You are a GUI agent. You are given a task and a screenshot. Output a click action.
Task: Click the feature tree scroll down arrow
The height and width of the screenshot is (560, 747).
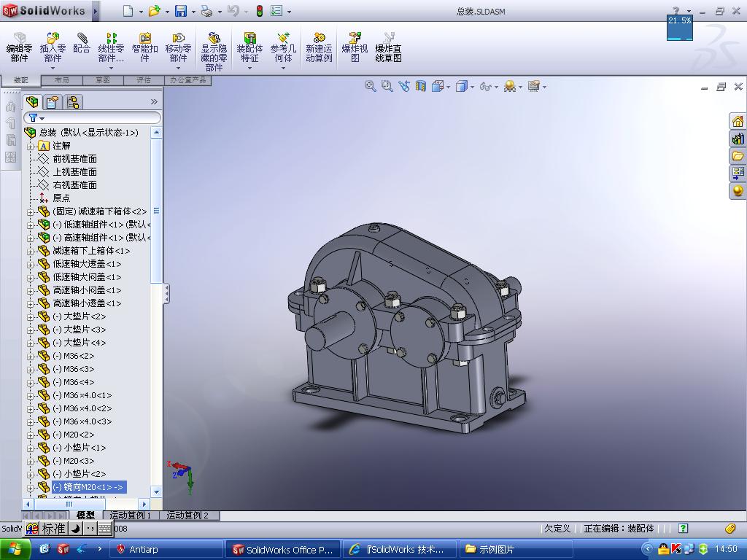156,491
